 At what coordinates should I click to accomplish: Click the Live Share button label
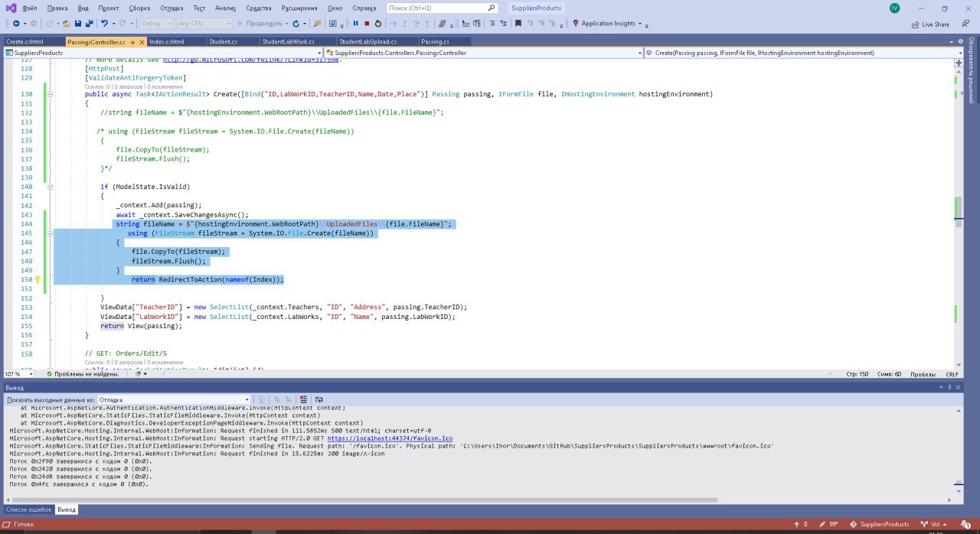pyautogui.click(x=936, y=24)
